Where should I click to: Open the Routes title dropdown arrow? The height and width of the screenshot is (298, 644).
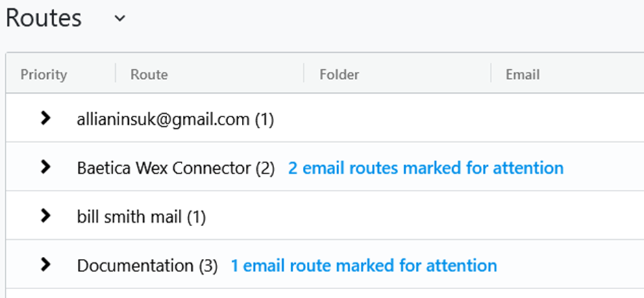tap(120, 19)
